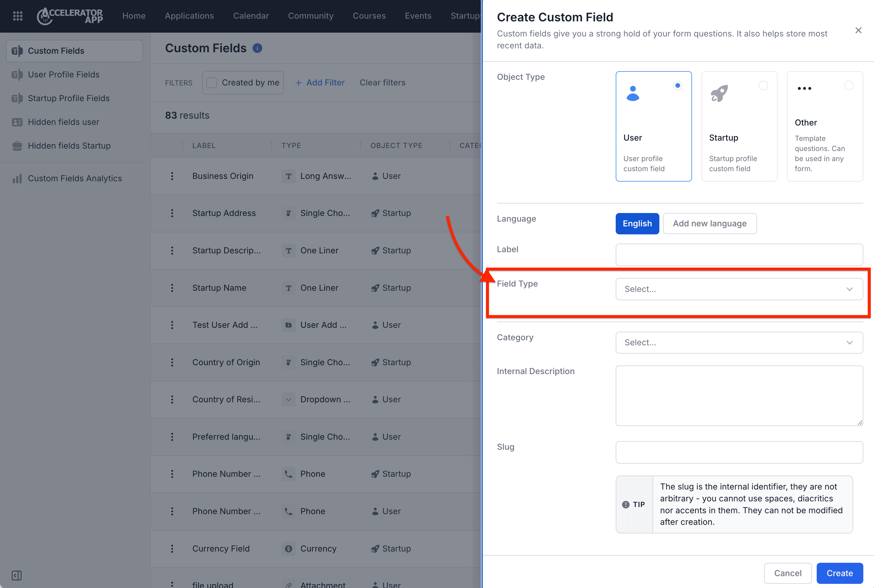Screen dimensions: 874x588
Task: Click the Long Answer type icon
Action: [288, 176]
